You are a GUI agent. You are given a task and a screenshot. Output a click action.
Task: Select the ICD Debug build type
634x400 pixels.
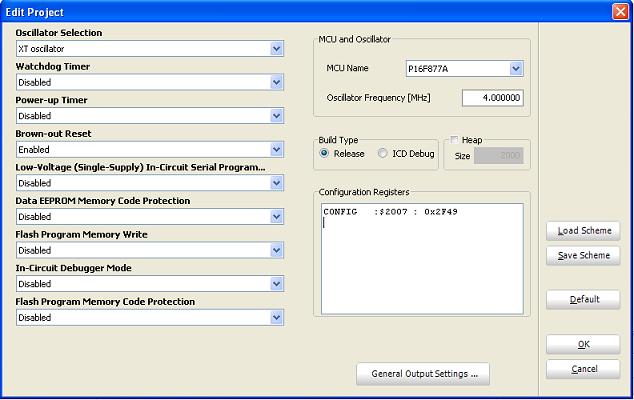383,154
